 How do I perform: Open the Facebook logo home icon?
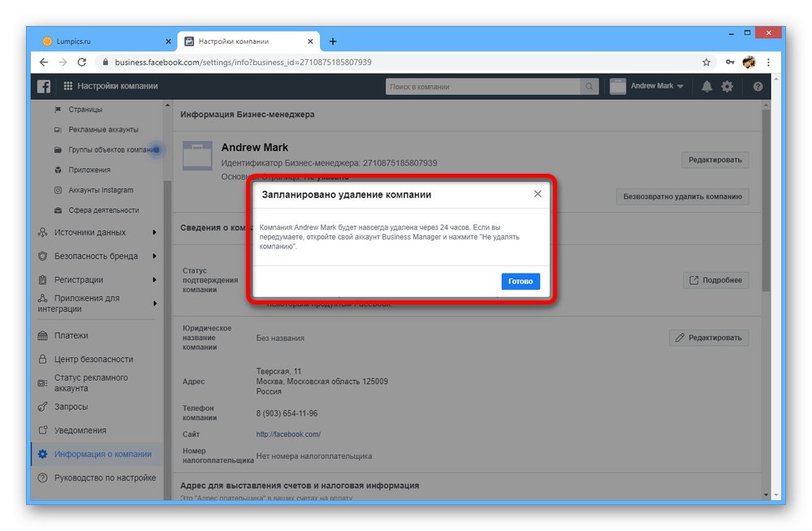click(x=44, y=86)
